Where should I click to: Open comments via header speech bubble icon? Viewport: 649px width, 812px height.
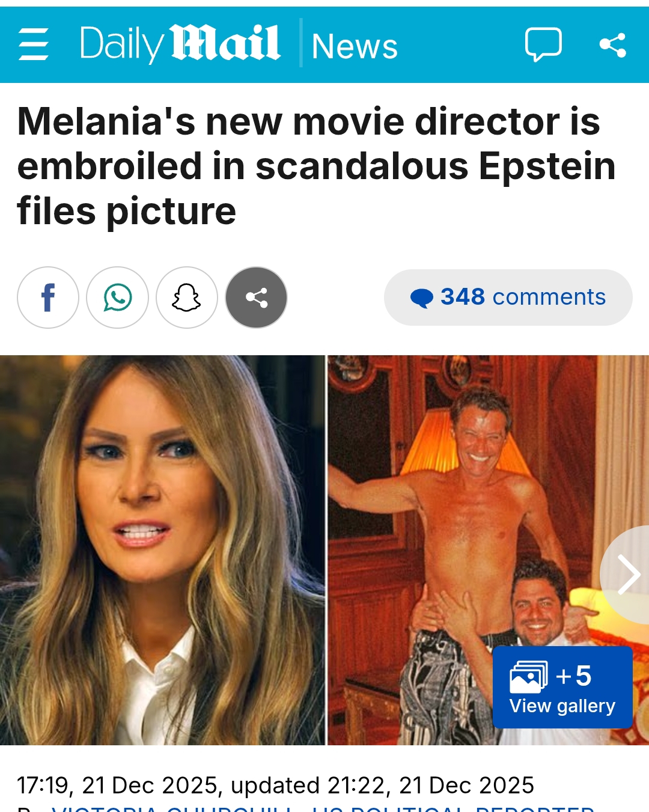pyautogui.click(x=543, y=44)
